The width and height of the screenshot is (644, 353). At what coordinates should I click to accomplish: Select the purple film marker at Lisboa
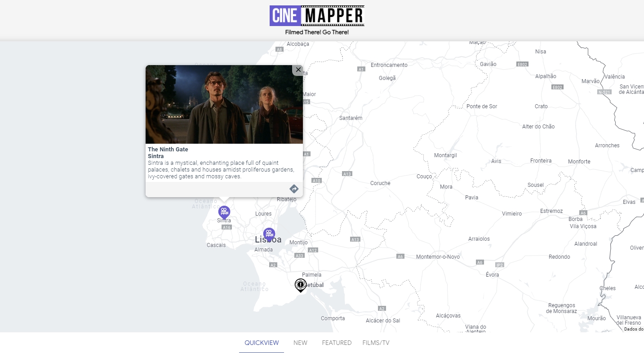coord(269,234)
